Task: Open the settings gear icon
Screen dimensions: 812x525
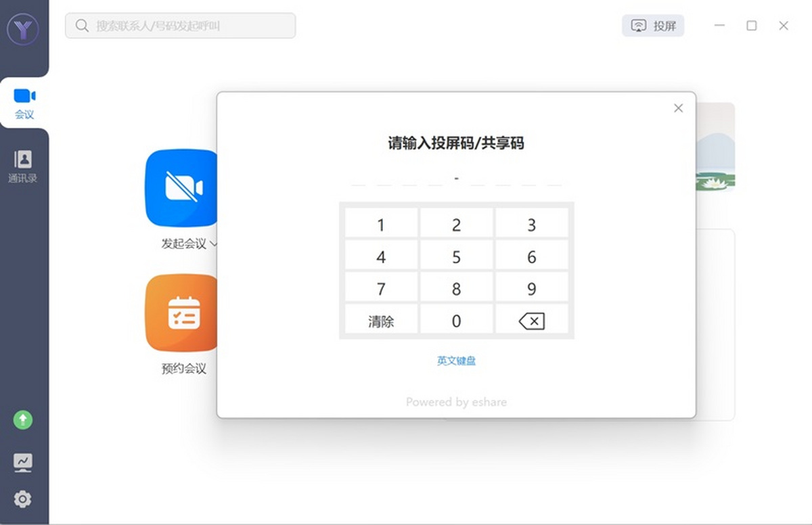Action: click(x=24, y=499)
